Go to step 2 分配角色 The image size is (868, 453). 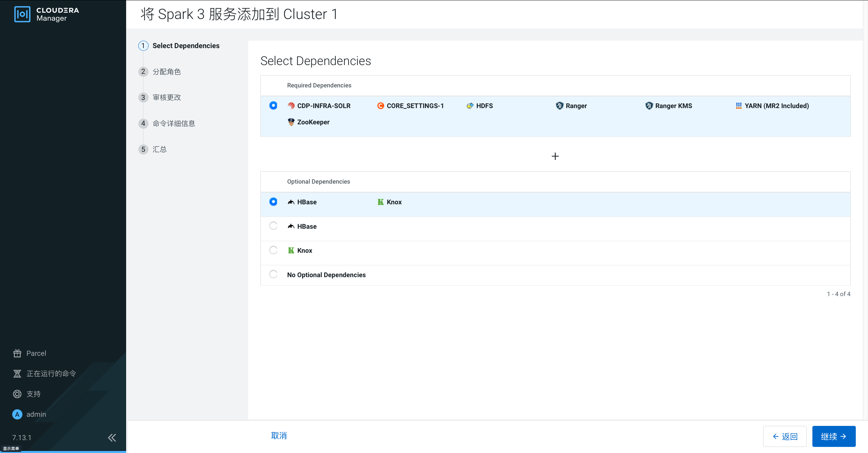[x=166, y=72]
